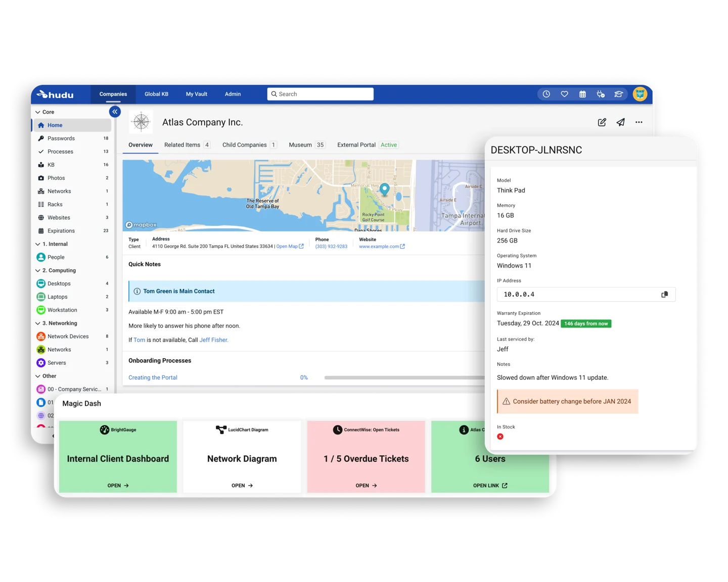Viewport: 728px width, 582px height.
Task: Click the Laptops icon in sidebar
Action: [41, 297]
